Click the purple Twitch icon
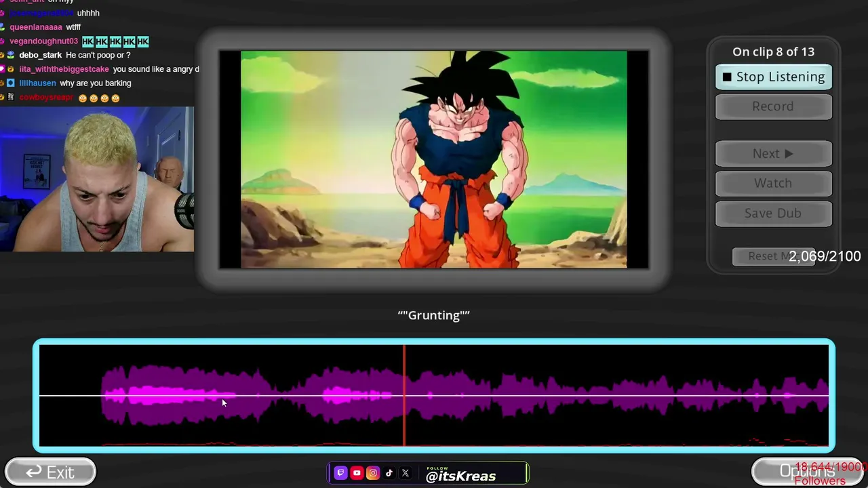Image resolution: width=868 pixels, height=488 pixels. pyautogui.click(x=340, y=473)
